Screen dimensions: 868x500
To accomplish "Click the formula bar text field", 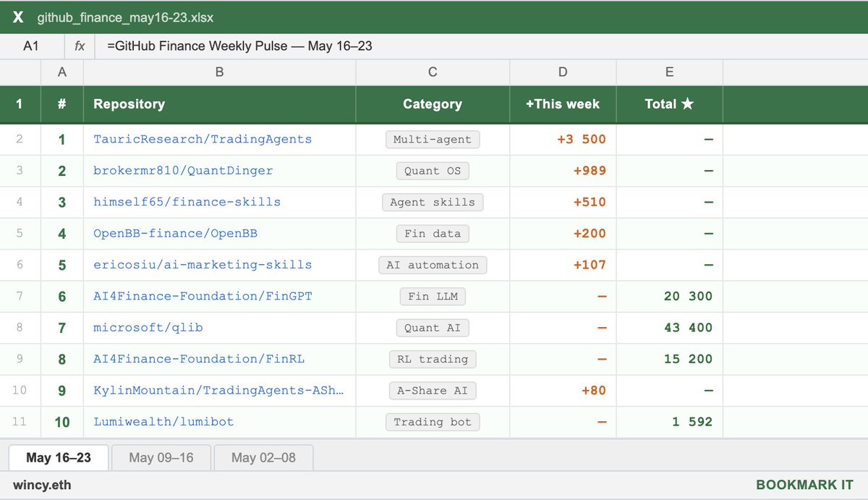I will tap(481, 46).
